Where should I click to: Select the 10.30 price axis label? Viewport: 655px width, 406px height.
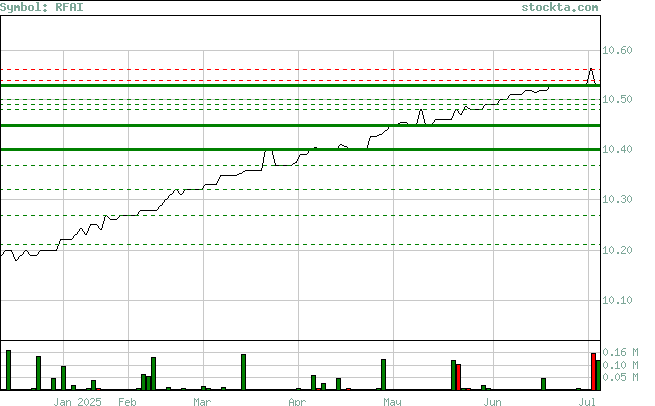617,199
